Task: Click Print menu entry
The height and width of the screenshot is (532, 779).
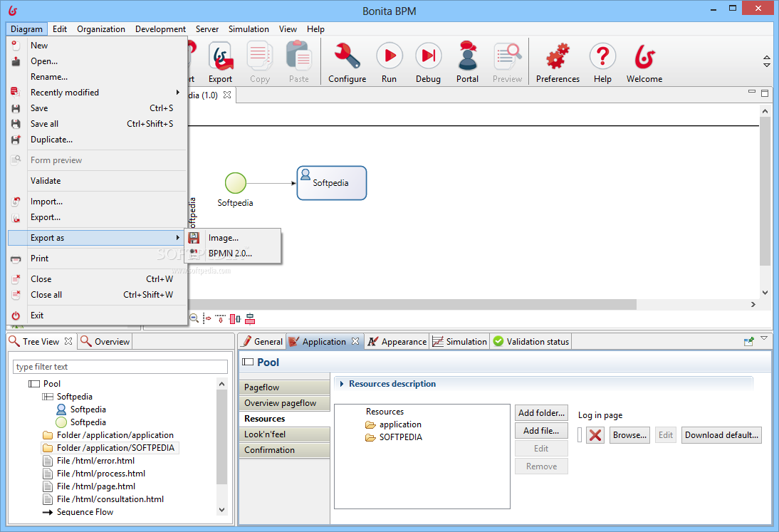Action: [98, 259]
